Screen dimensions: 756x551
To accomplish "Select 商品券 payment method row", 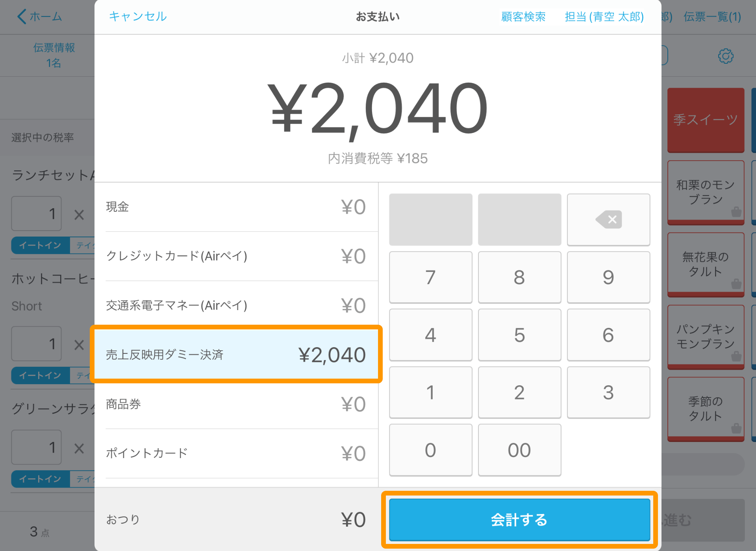I will [x=236, y=404].
